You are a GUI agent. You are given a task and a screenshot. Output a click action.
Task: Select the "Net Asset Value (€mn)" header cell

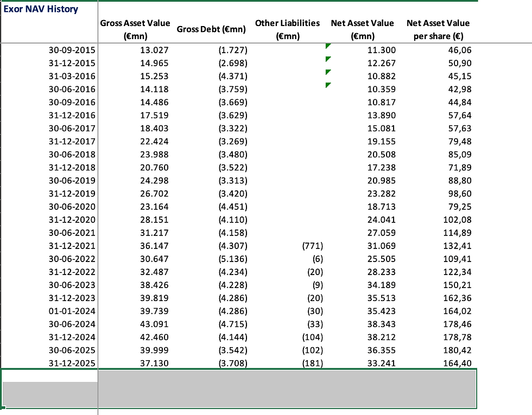363,29
